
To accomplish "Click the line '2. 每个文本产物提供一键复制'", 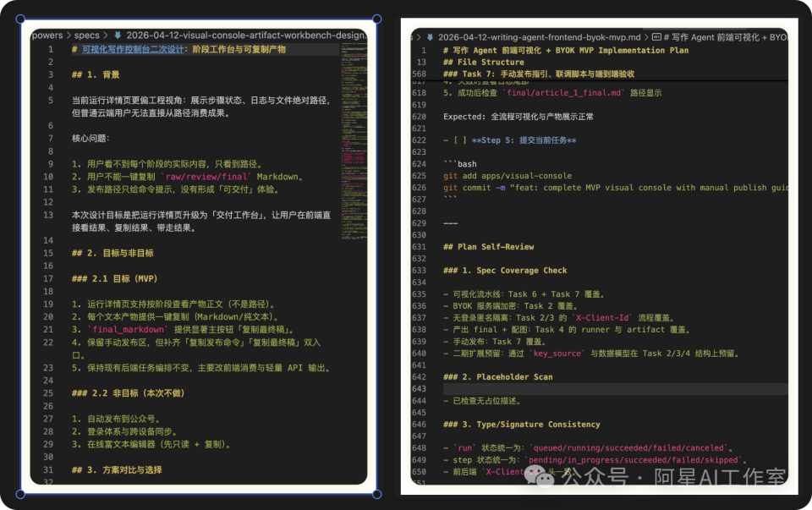I will point(176,317).
